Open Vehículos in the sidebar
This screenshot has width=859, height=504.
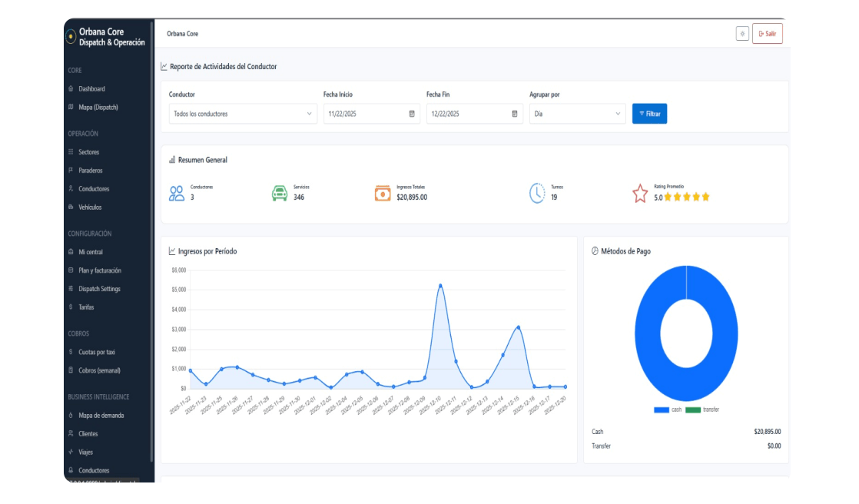pyautogui.click(x=89, y=207)
